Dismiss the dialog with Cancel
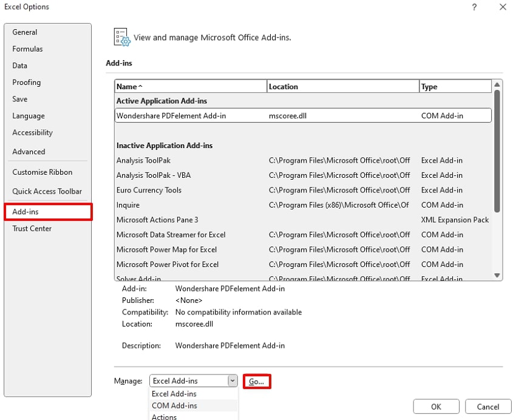The image size is (516, 420). pos(488,407)
